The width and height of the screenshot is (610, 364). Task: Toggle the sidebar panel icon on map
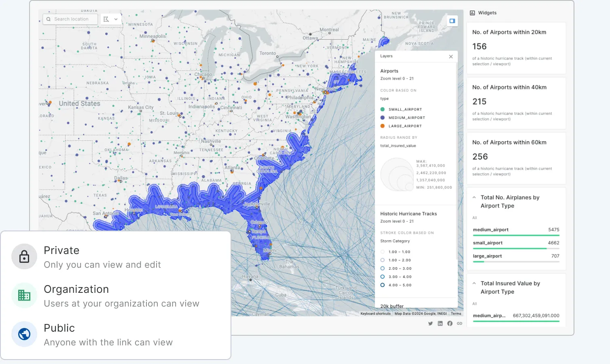click(452, 21)
